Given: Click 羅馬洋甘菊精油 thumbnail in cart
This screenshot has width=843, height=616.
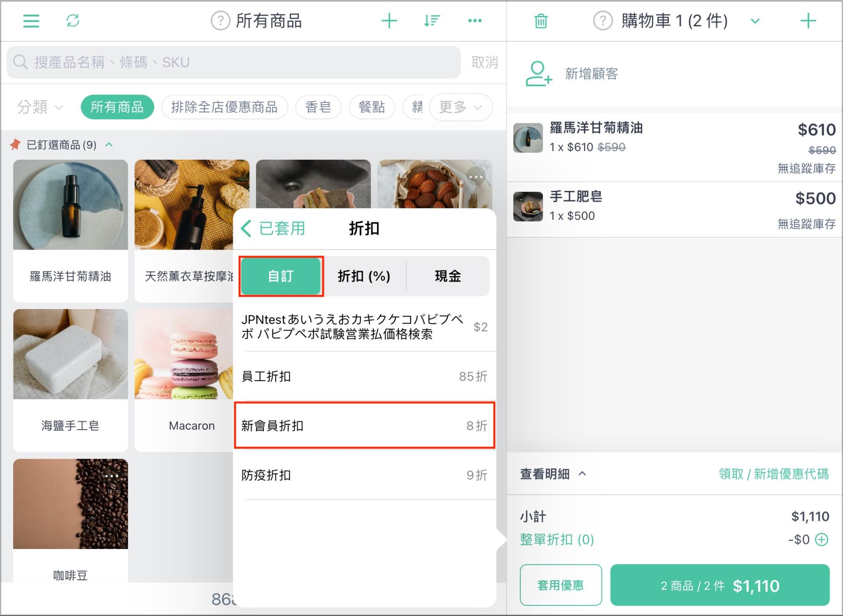Looking at the screenshot, I should pos(528,138).
